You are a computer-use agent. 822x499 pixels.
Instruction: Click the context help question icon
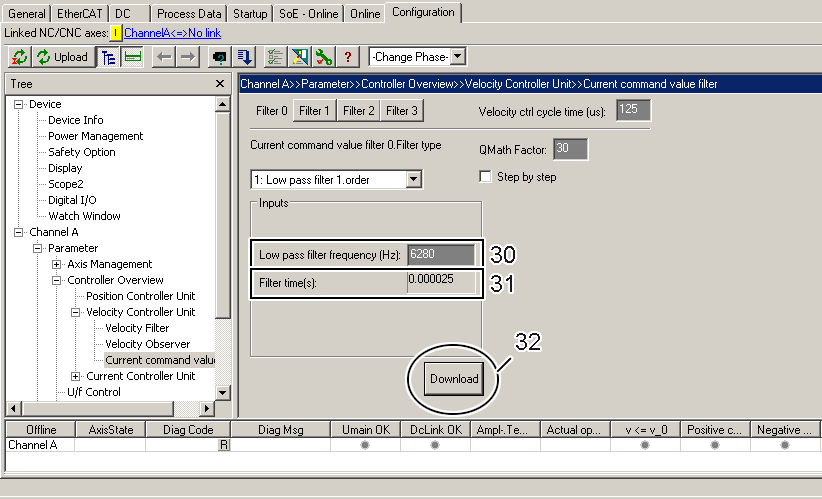220,57
